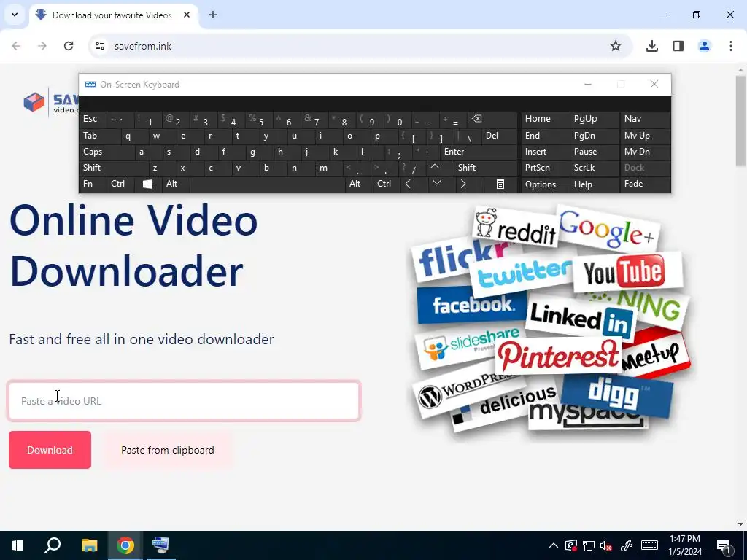This screenshot has height=560, width=747.
Task: Click the down arrow key on On-Screen Keyboard
Action: tap(437, 183)
